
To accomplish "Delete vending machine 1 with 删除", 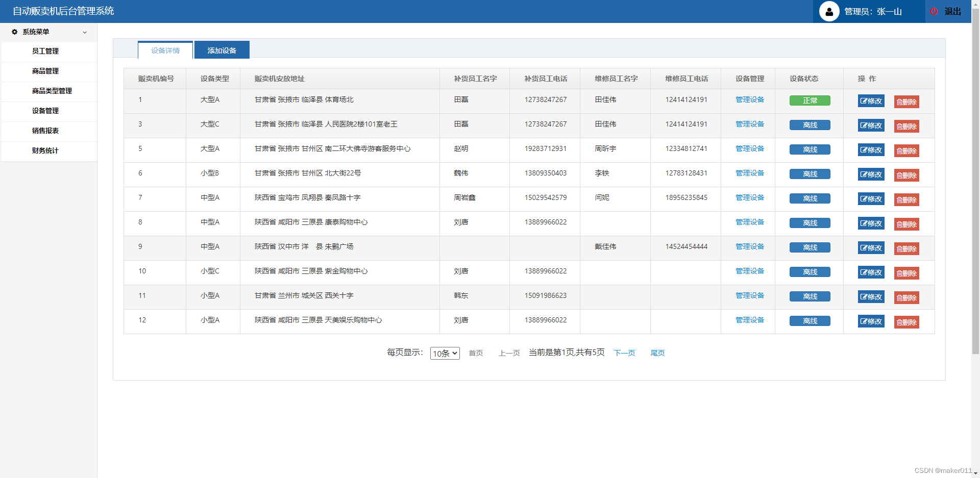I will point(906,102).
